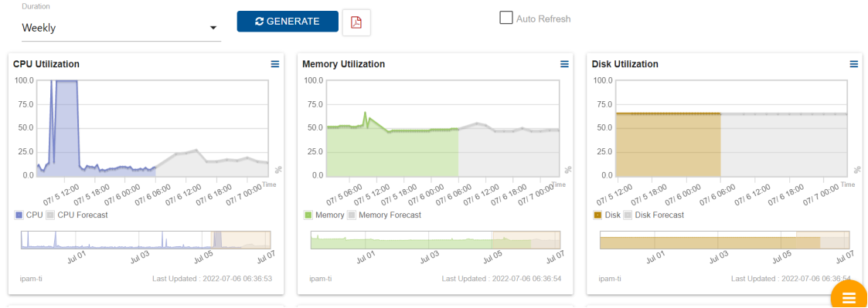Hide the Disk Forecast legend series

pyautogui.click(x=654, y=215)
